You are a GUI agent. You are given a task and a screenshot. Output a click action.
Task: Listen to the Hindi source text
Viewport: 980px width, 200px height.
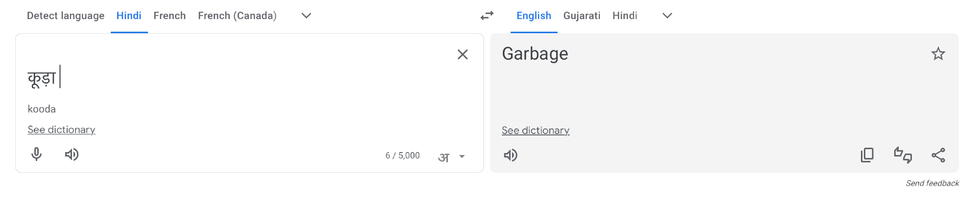pos(72,155)
